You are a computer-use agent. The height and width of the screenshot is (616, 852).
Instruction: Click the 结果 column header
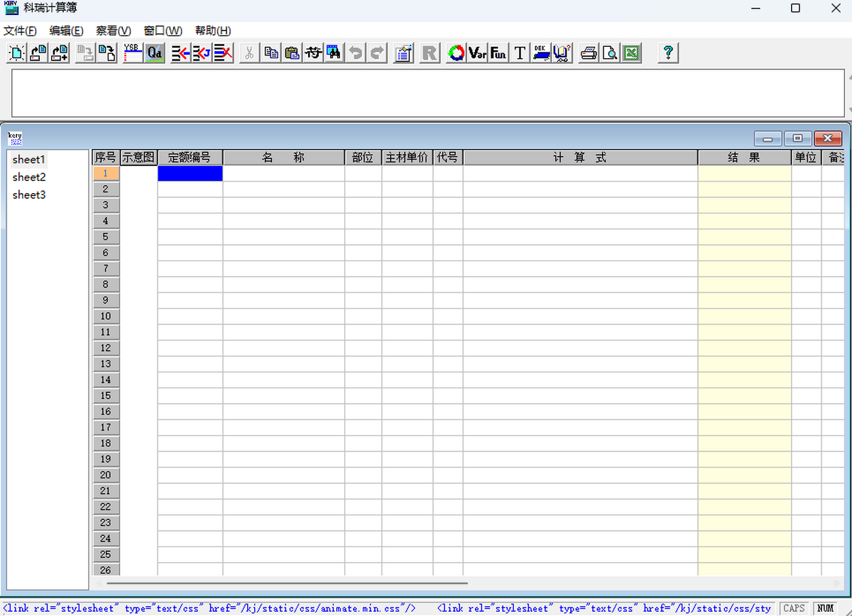pos(745,158)
